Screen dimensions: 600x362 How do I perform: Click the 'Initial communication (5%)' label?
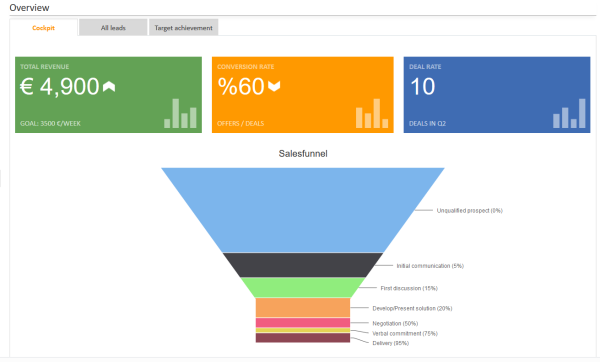click(x=430, y=266)
